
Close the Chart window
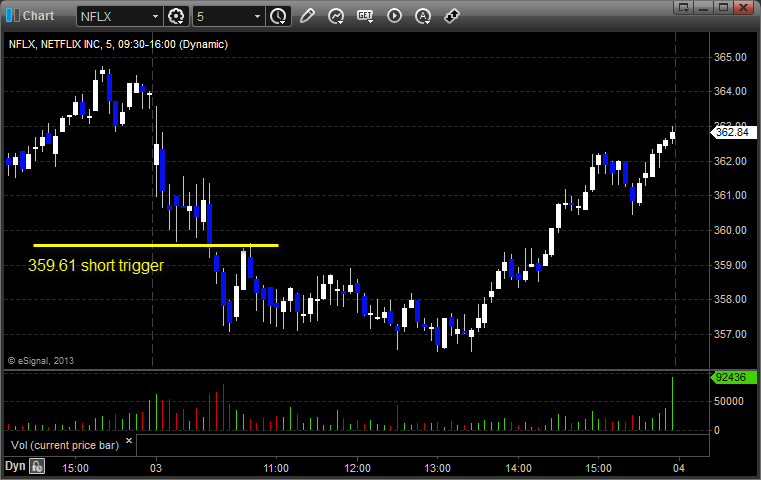pos(743,7)
